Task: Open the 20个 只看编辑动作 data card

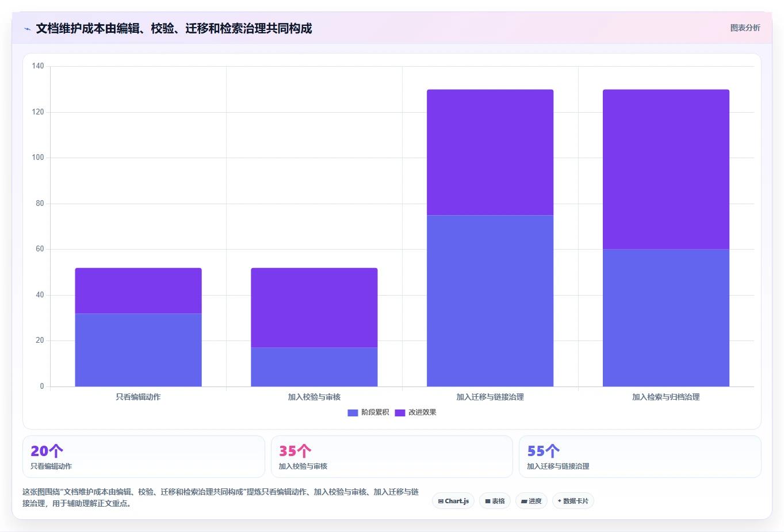Action: point(144,457)
